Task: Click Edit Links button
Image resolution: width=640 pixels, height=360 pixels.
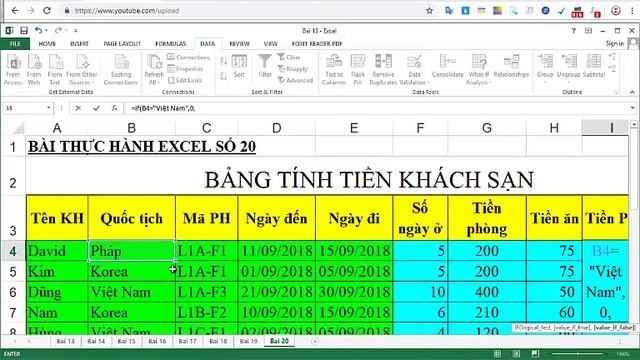Action: pos(184,80)
